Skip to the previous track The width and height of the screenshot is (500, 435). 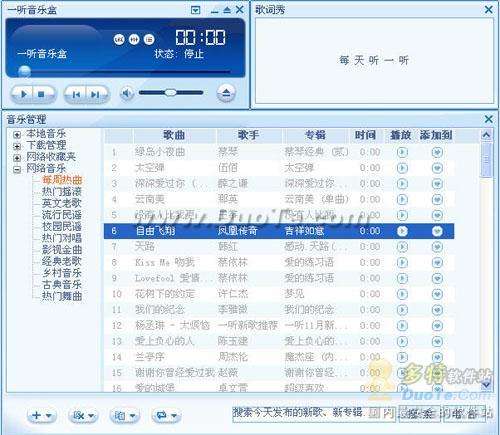click(x=76, y=95)
